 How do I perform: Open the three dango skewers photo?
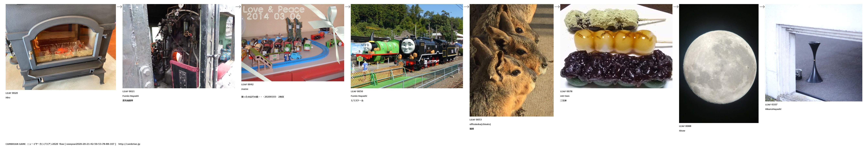coord(616,46)
